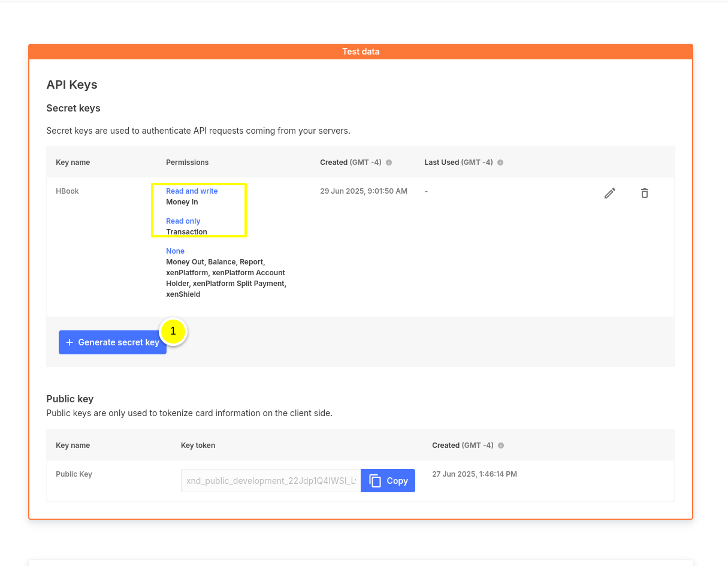Click info icon beside Last Used column
Image resolution: width=728 pixels, height=566 pixels.
(x=500, y=162)
